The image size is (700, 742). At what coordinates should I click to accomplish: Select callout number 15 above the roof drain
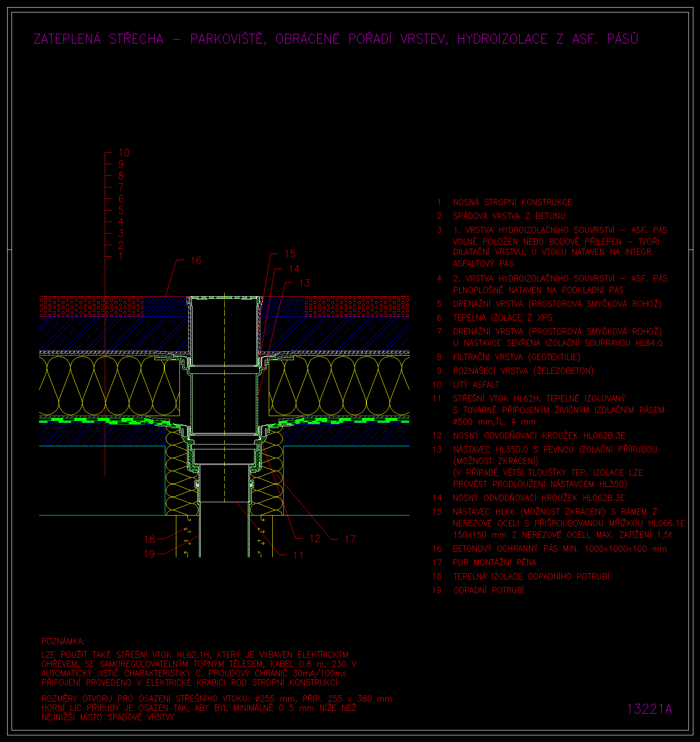(x=290, y=254)
